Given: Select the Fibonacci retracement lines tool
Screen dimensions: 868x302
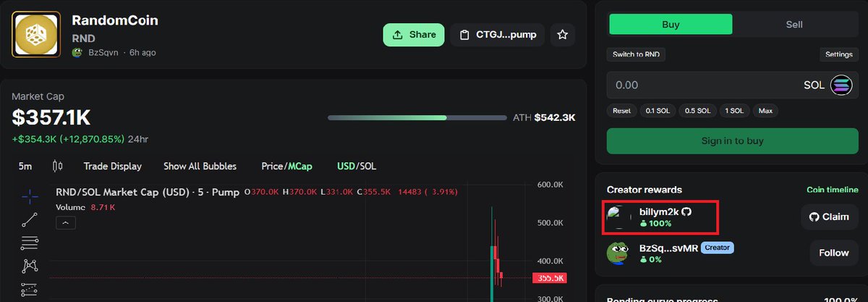Looking at the screenshot, I should (30, 242).
